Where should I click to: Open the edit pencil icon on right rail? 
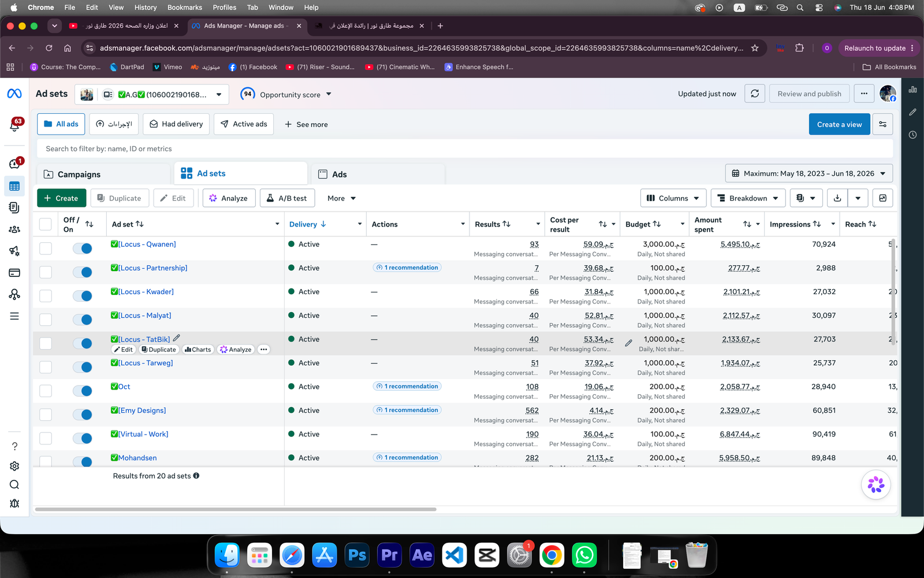pos(912,112)
